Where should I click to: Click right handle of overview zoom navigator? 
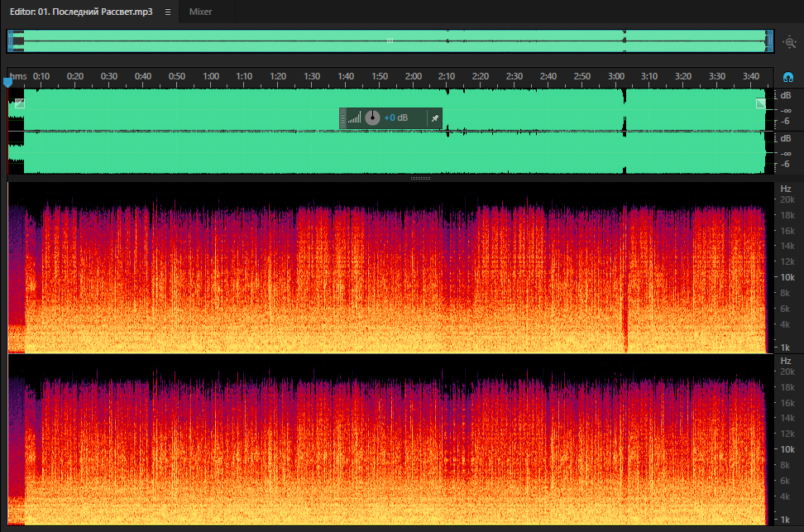click(769, 41)
